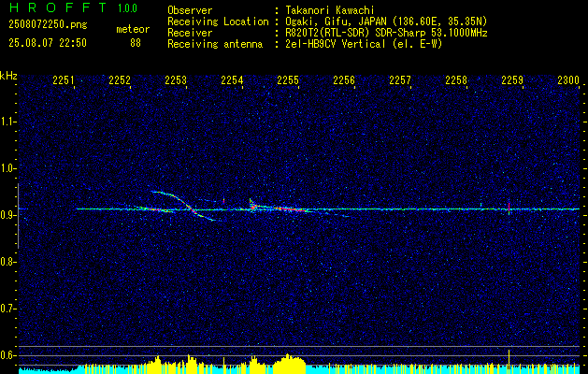This screenshot has width=588, height=374.
Task: Click the 2251 time axis marker
Action: coord(64,80)
